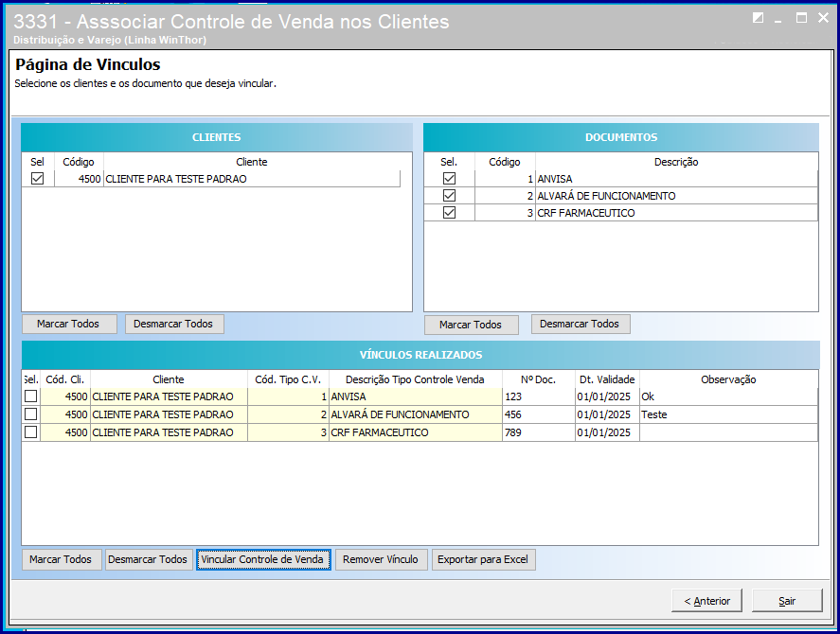840x634 pixels.
Task: Close the 3331 window
Action: (x=823, y=18)
